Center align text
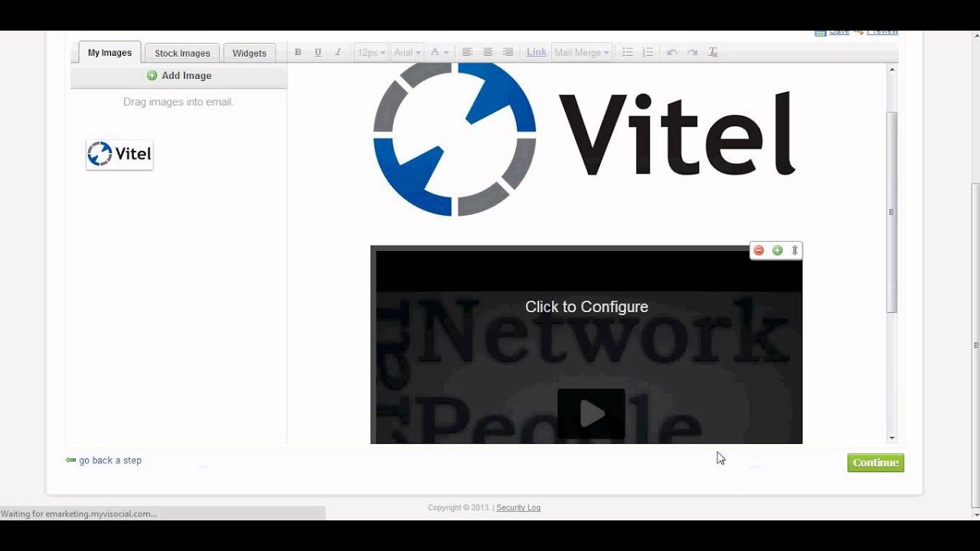The width and height of the screenshot is (980, 551). 488,52
